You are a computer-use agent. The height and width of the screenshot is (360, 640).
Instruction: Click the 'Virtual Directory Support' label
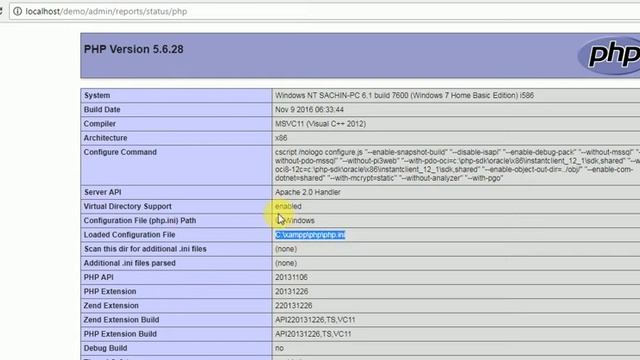coord(127,207)
